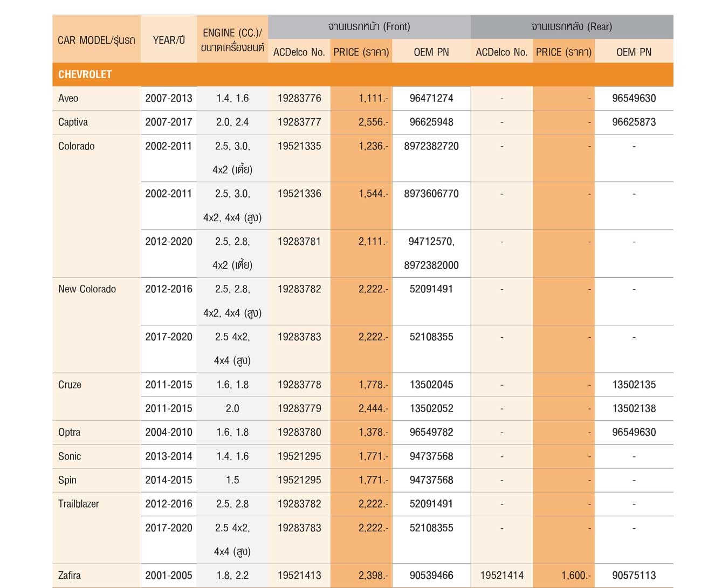Click the CAR MODEL column header

coord(97,40)
